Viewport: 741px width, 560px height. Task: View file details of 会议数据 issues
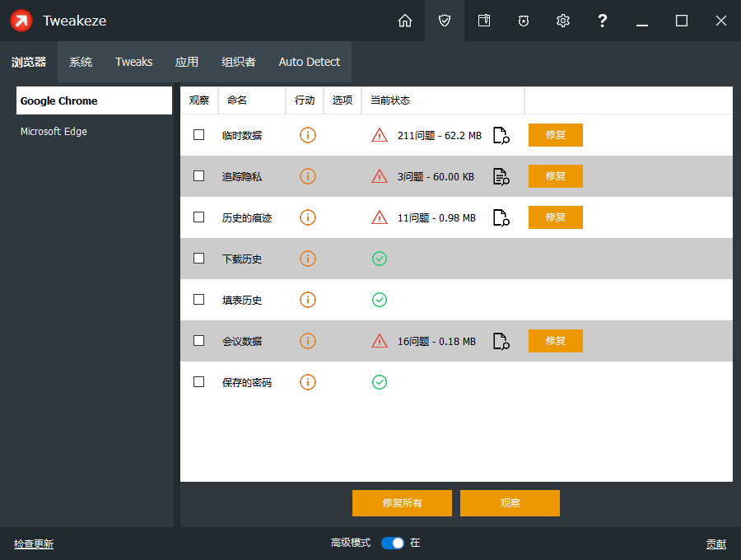coord(501,341)
